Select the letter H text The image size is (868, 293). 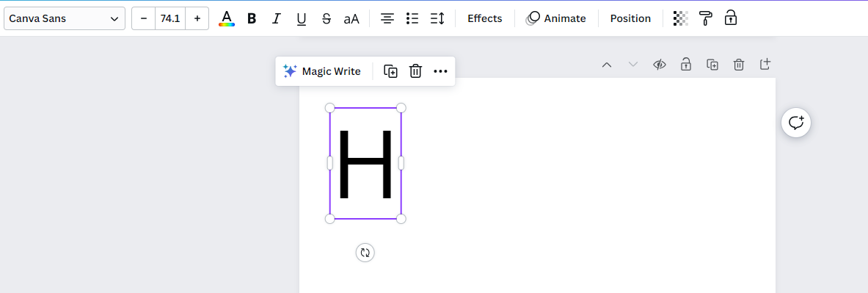tap(365, 164)
